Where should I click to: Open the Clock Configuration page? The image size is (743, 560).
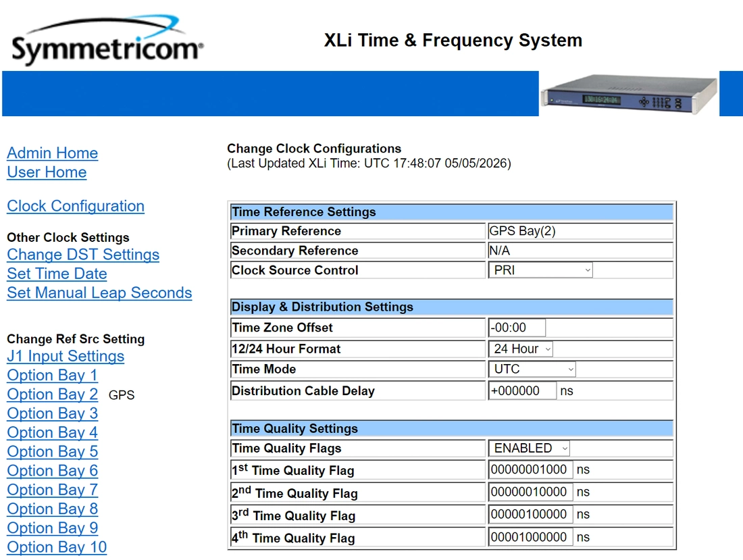(x=76, y=206)
